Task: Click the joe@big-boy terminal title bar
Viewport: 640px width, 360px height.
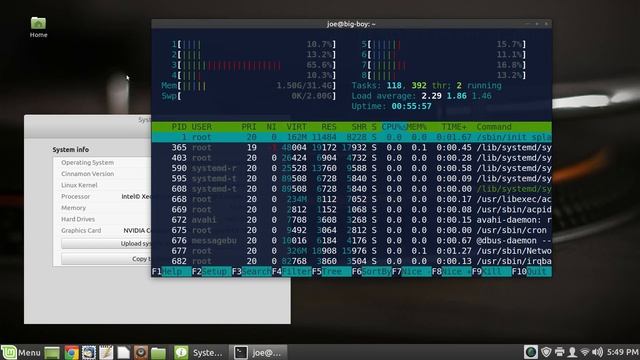Action: pyautogui.click(x=351, y=24)
